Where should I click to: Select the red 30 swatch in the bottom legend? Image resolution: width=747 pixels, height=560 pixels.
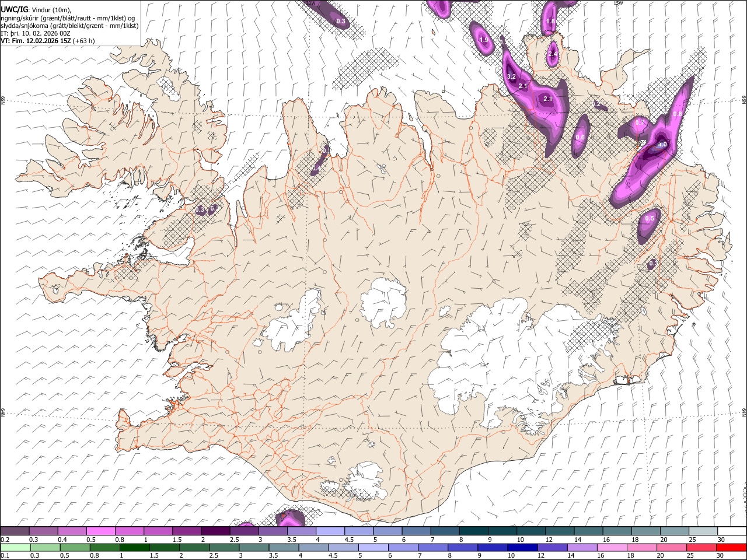coord(732,547)
